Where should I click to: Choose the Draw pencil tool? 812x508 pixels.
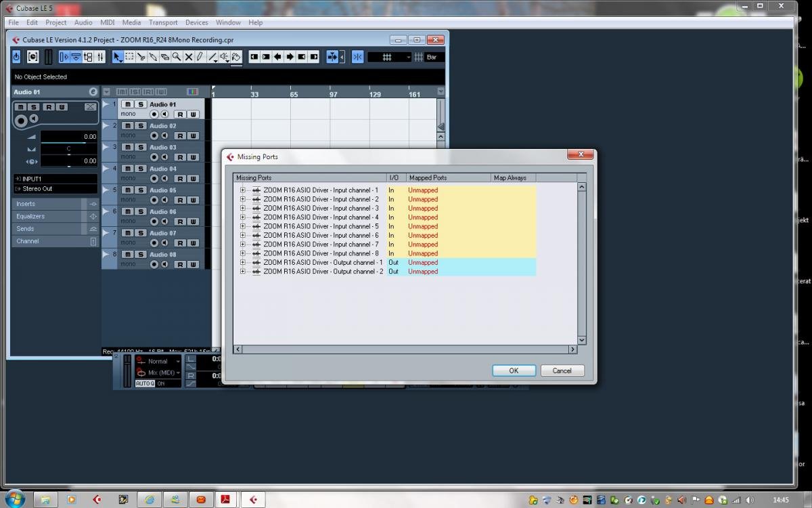coord(200,57)
